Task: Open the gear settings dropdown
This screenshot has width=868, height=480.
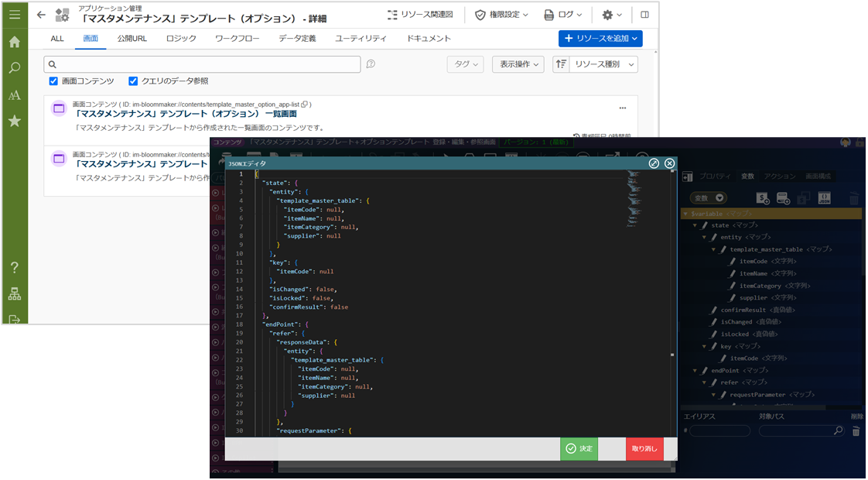Action: coord(612,15)
